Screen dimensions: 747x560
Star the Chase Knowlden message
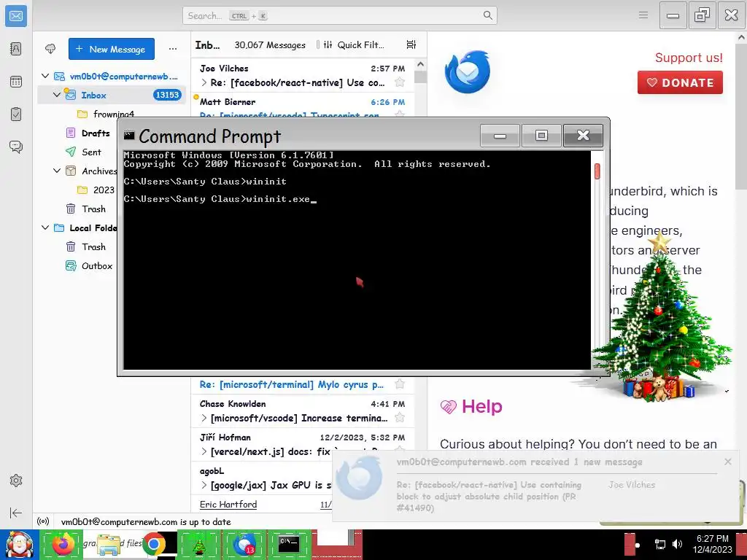[x=400, y=418]
